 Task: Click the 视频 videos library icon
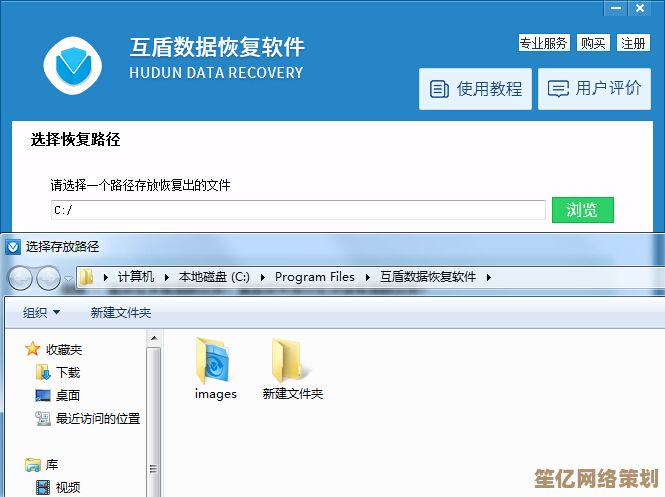tap(43, 488)
